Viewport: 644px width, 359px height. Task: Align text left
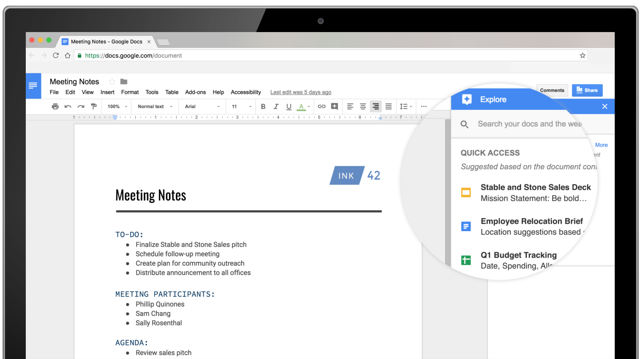click(x=350, y=107)
